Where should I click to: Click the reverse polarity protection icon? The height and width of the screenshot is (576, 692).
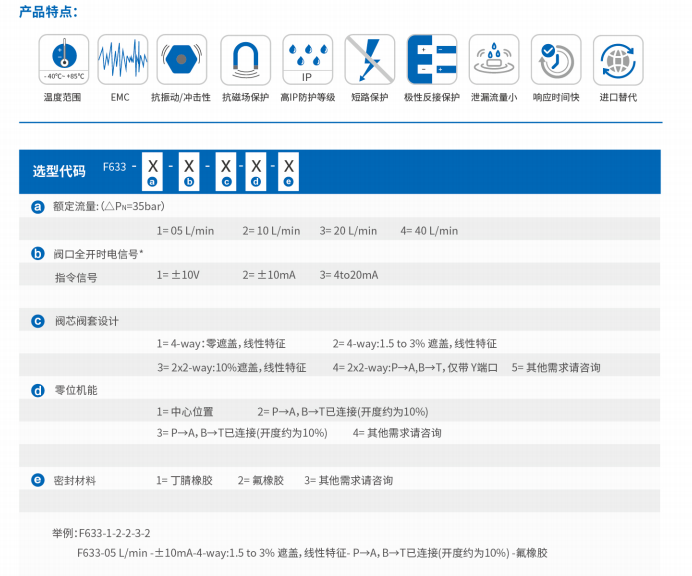(431, 59)
